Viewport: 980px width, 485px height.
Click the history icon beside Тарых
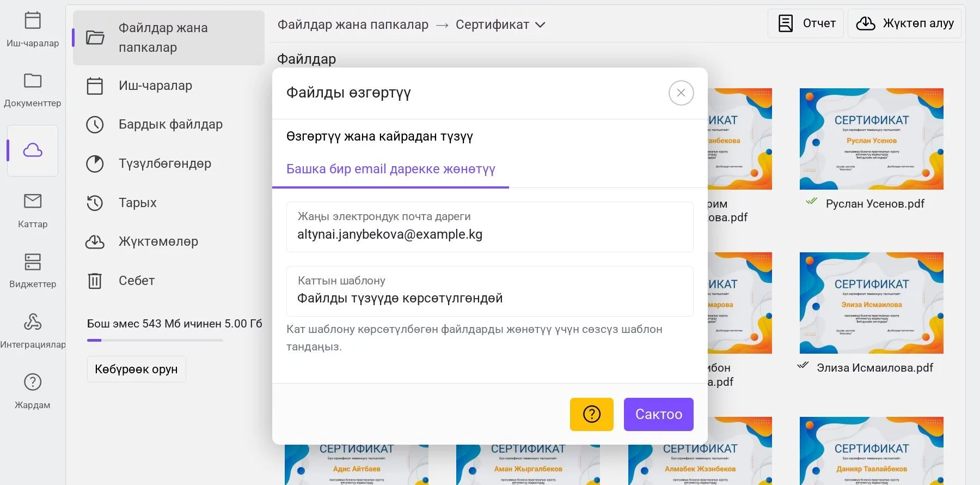95,203
